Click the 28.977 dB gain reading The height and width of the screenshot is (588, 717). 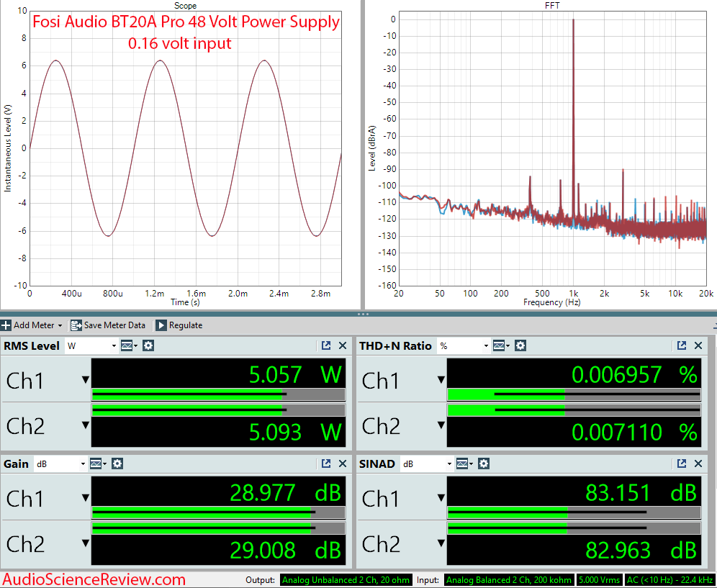(x=285, y=492)
